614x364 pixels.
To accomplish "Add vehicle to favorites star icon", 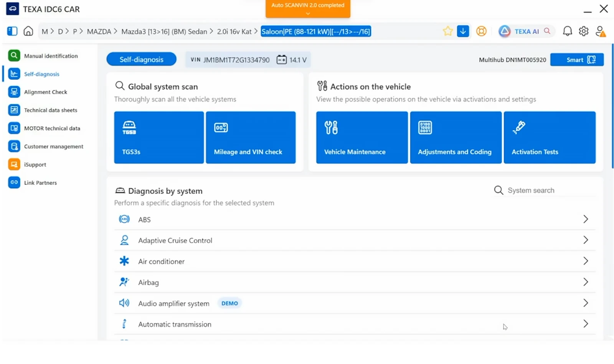I will (x=447, y=31).
